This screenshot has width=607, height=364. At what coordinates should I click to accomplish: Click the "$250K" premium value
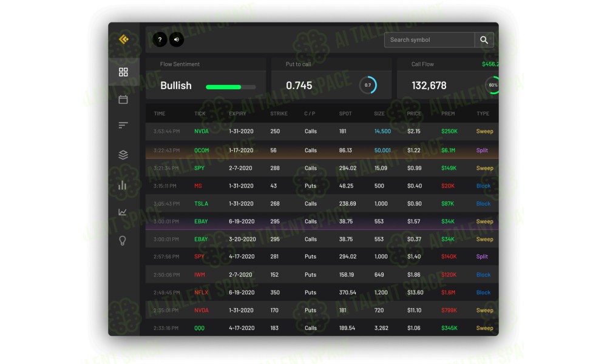[449, 132]
